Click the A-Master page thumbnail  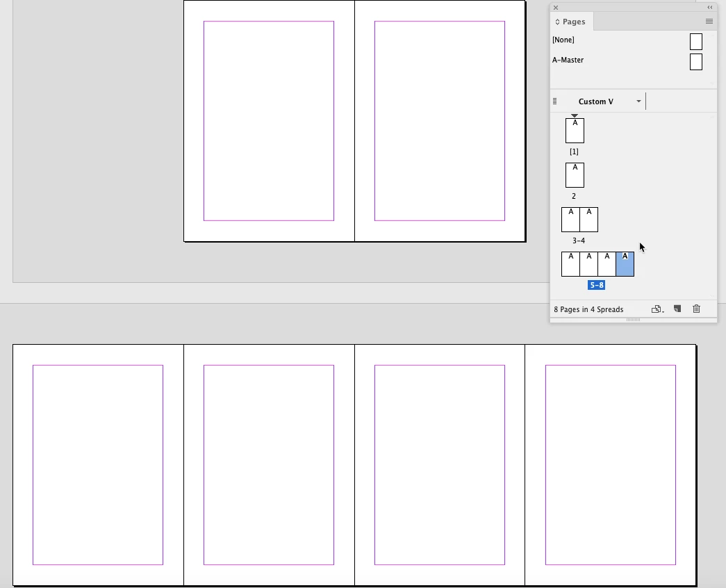click(696, 62)
